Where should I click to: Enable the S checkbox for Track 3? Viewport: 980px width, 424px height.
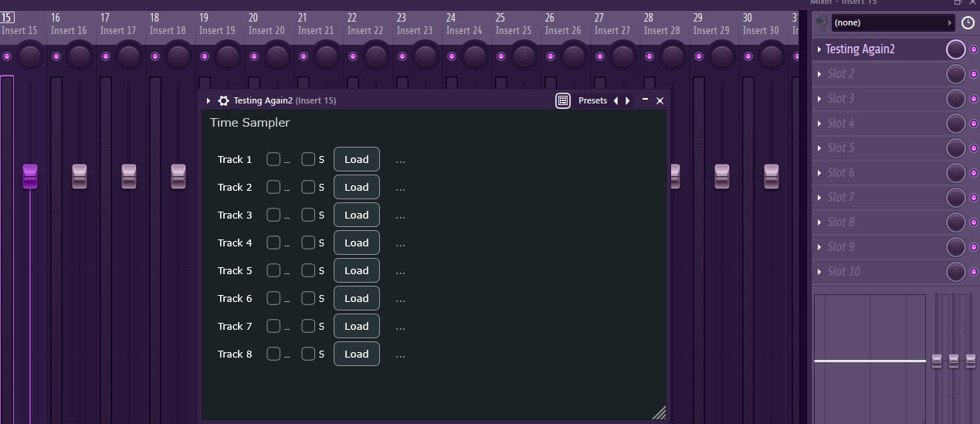[x=308, y=215]
